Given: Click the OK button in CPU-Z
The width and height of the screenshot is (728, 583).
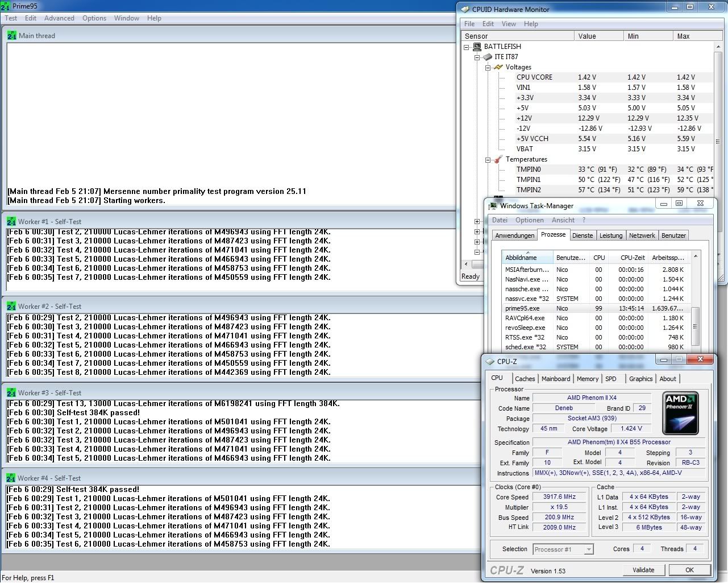Looking at the screenshot, I should point(689,570).
